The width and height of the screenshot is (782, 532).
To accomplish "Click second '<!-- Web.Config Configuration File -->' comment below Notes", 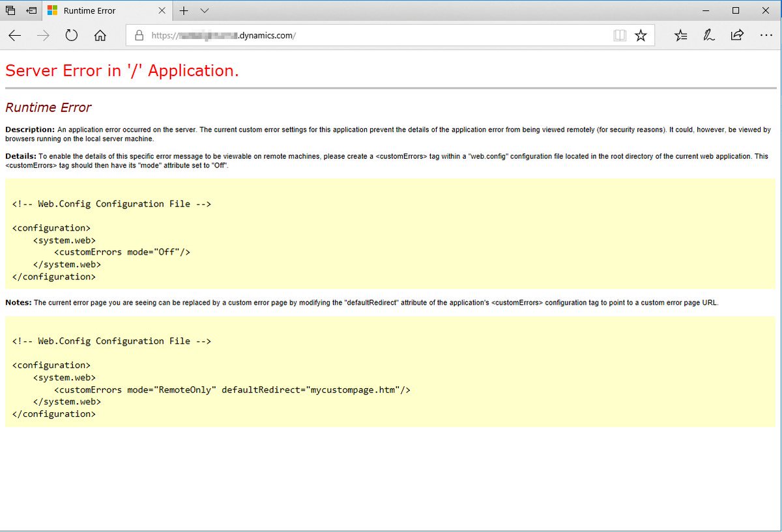I will [x=111, y=341].
